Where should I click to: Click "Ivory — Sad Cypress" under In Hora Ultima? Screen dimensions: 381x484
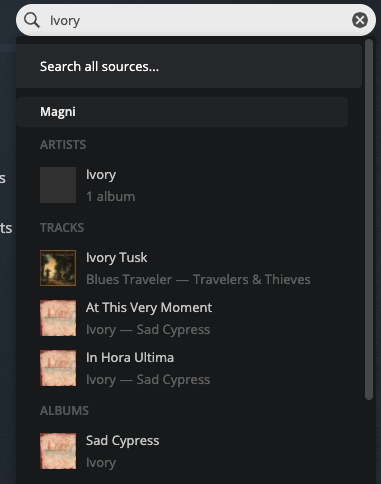[148, 380]
